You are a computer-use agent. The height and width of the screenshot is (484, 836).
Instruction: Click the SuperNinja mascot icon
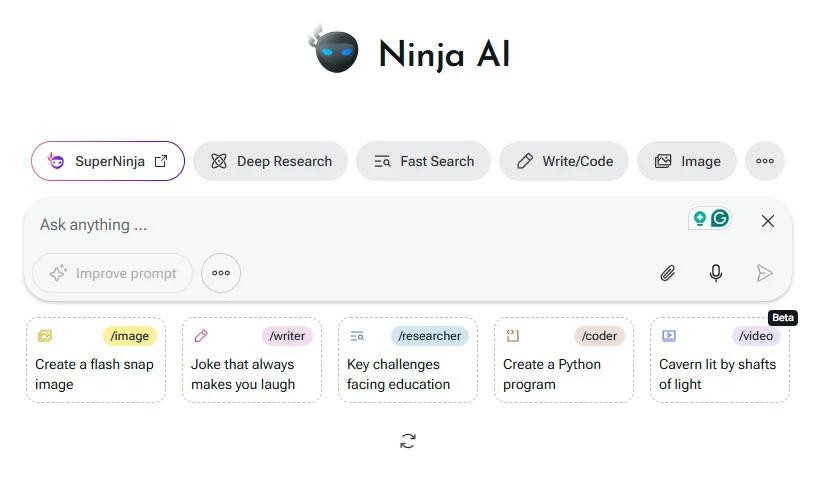(55, 160)
